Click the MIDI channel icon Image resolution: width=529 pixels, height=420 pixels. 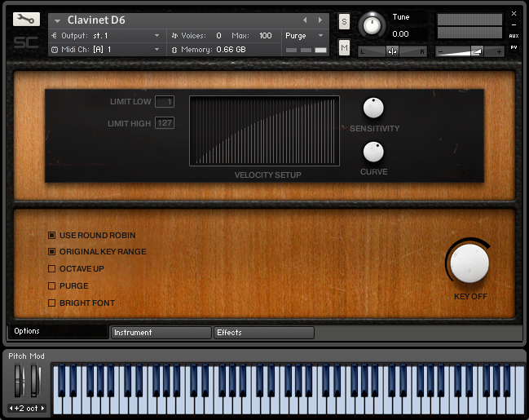(x=55, y=50)
